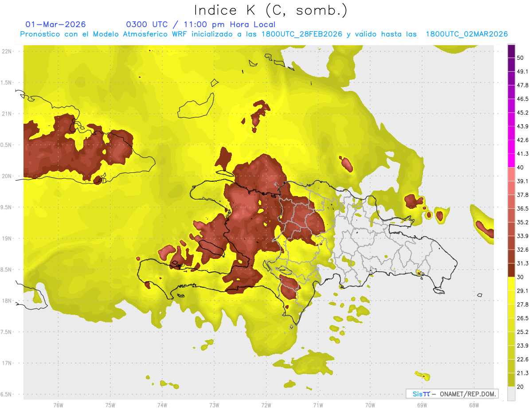Click the 74W longitude label
The height and width of the screenshot is (411, 532).
(162, 405)
